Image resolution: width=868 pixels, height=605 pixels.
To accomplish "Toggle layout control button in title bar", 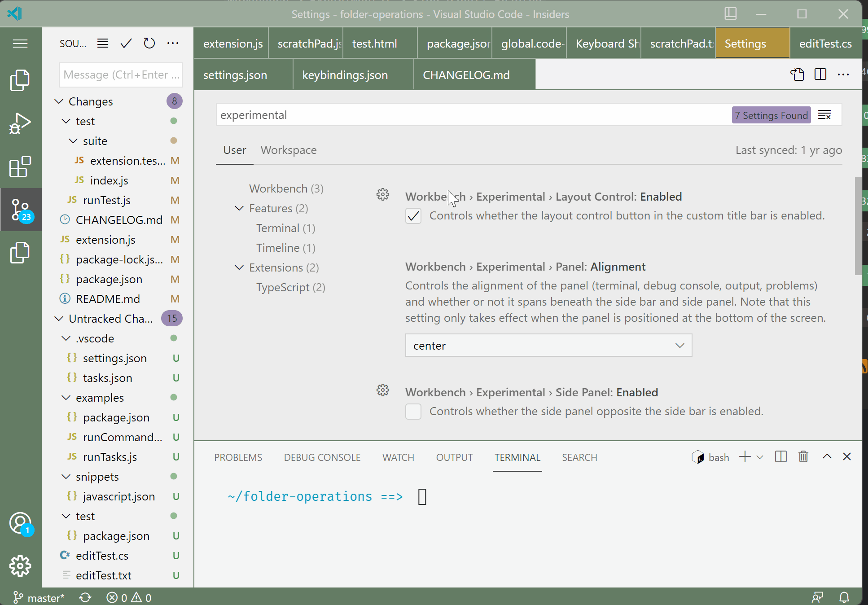I will (731, 13).
